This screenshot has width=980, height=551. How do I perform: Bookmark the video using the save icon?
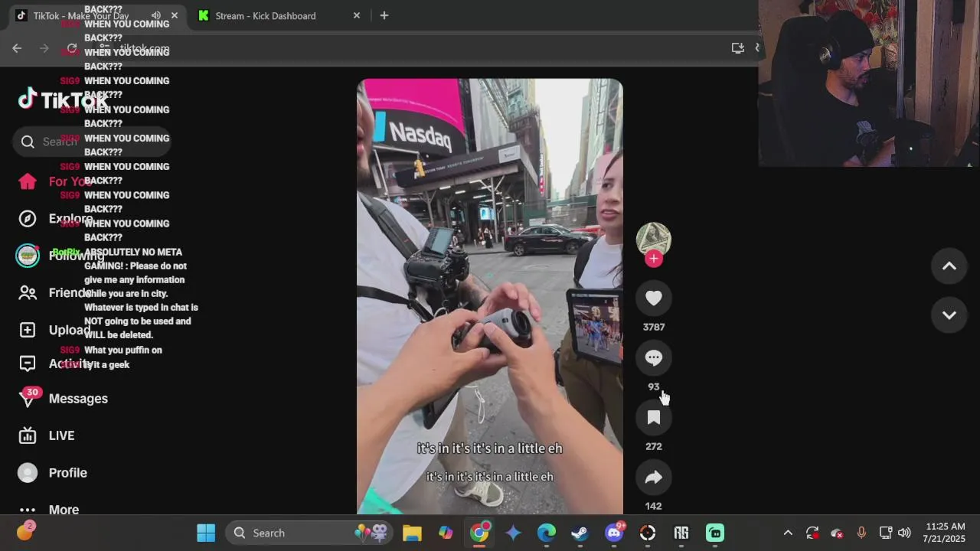pos(653,417)
